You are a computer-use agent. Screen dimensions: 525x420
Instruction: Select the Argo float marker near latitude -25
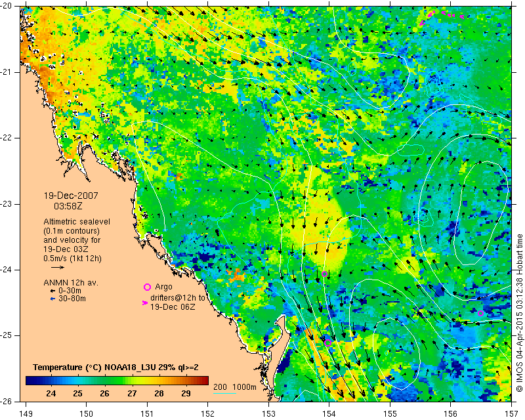pos(327,343)
